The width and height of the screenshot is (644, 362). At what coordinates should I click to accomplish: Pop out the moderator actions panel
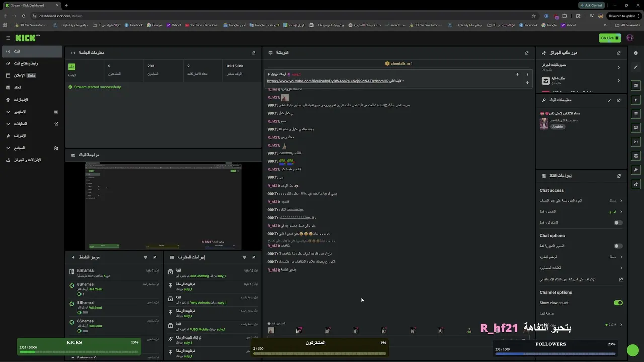(253, 257)
